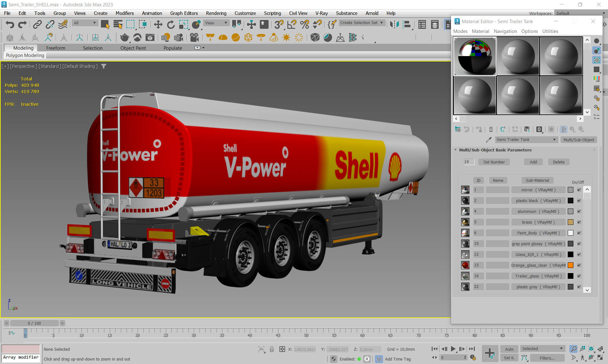Open the Modifiers menu
608x364 pixels.
124,13
